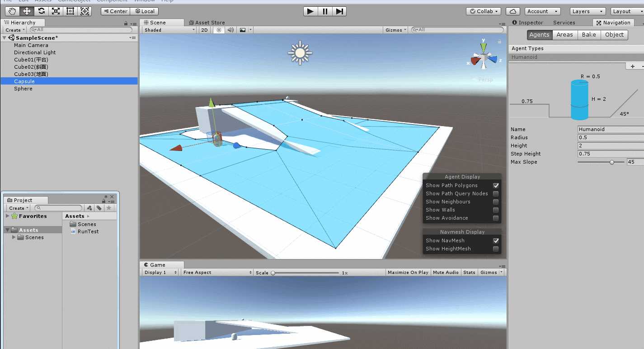Toggle scene effects image icon
Image resolution: width=644 pixels, height=349 pixels.
[243, 30]
